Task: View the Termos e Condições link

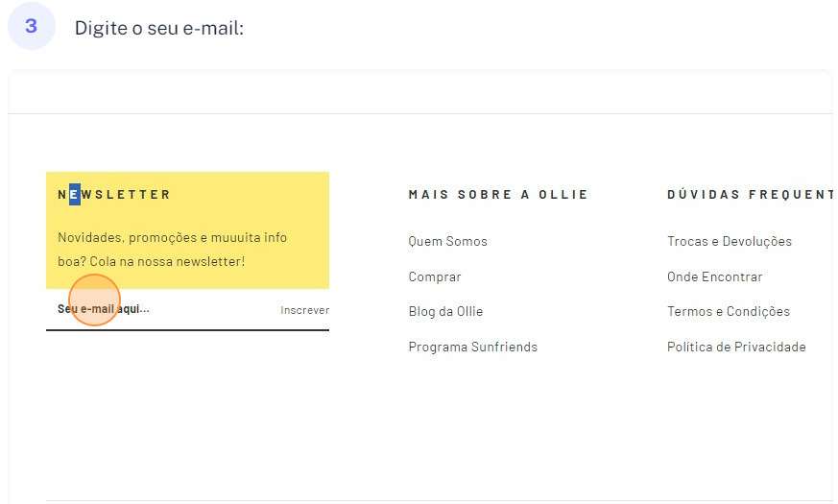Action: point(729,311)
